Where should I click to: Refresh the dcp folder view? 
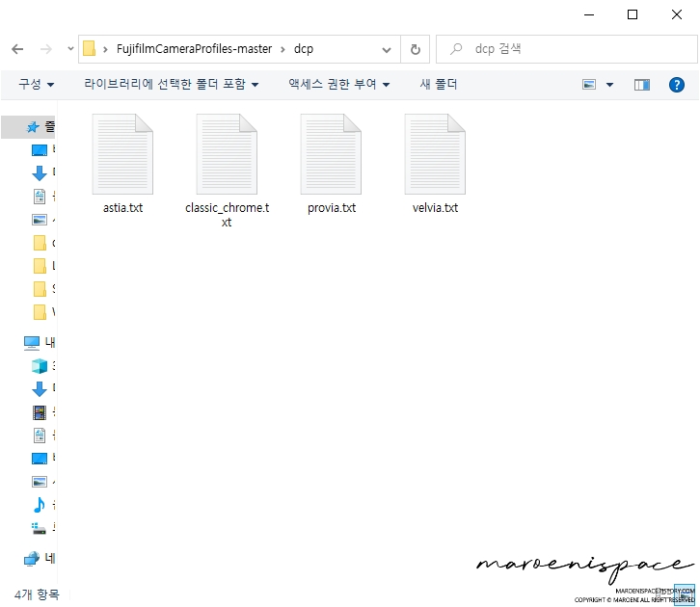pos(416,49)
